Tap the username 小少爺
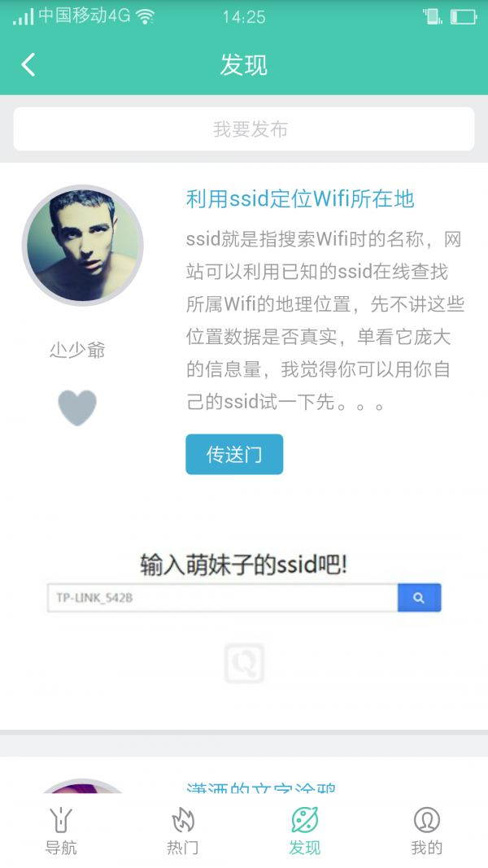 tap(77, 351)
